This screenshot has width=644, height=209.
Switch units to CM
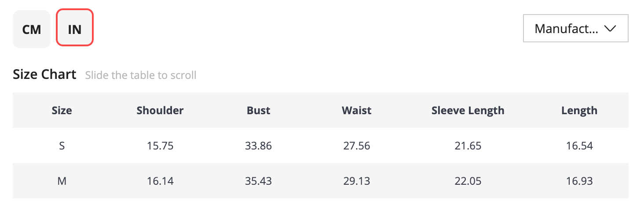tap(32, 29)
